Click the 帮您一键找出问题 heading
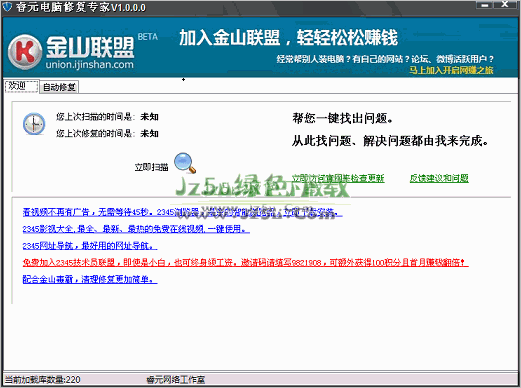 pos(343,118)
